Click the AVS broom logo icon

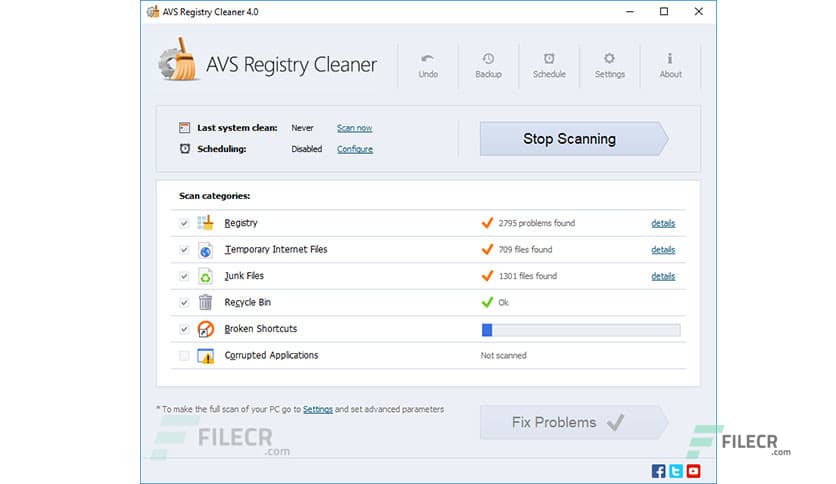[179, 60]
